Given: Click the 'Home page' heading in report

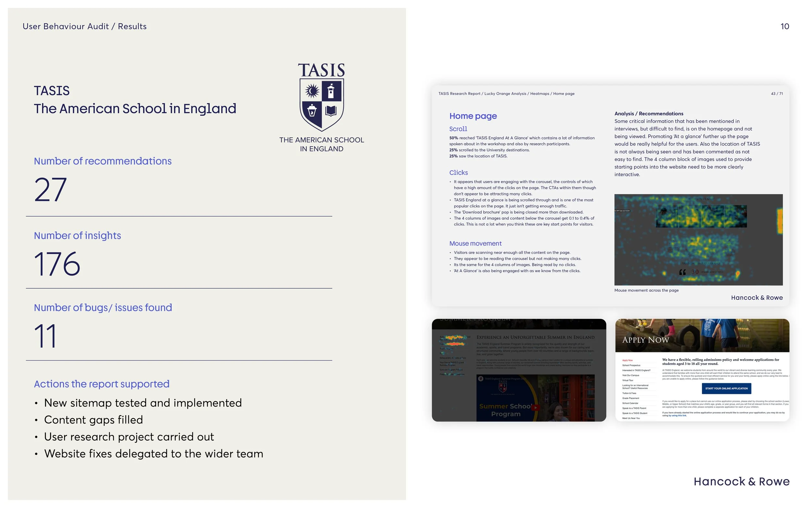Looking at the screenshot, I should coord(473,116).
